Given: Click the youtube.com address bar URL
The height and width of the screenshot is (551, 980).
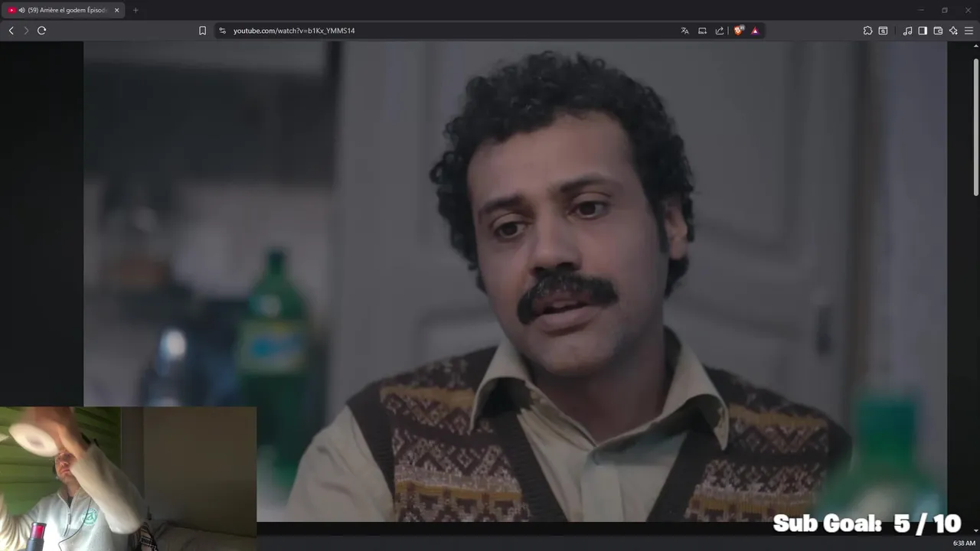Looking at the screenshot, I should click(294, 31).
